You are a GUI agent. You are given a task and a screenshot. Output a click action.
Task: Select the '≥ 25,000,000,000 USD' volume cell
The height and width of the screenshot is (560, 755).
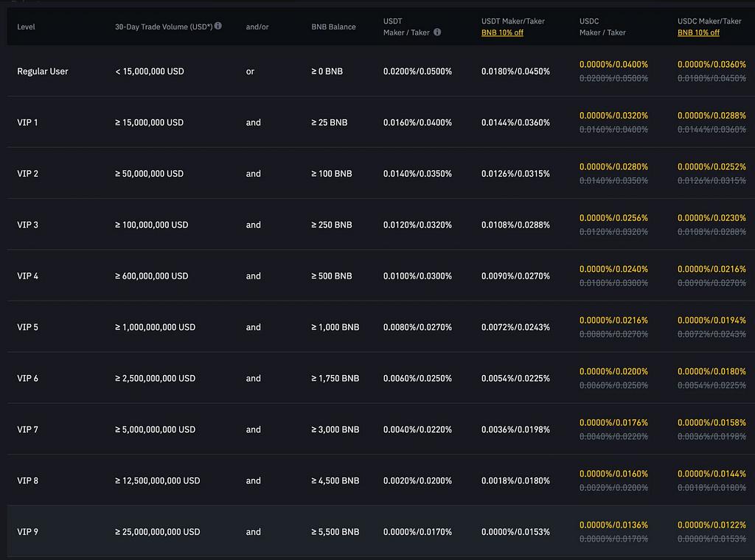pos(158,532)
